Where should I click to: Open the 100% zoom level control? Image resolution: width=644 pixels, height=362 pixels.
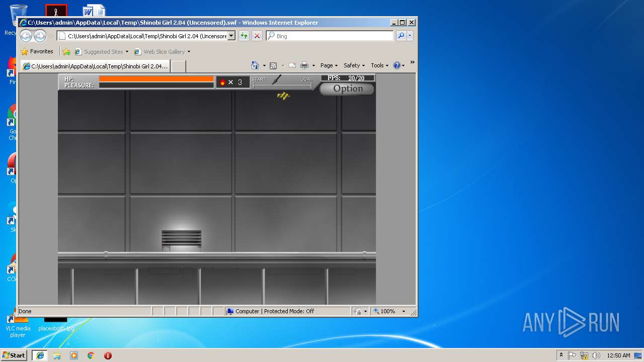pos(385,311)
